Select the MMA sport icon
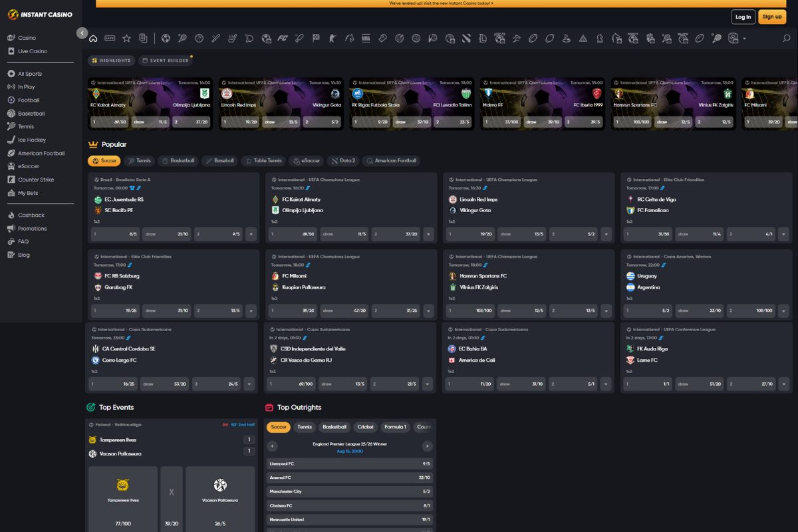This screenshot has width=798, height=532. click(x=366, y=39)
